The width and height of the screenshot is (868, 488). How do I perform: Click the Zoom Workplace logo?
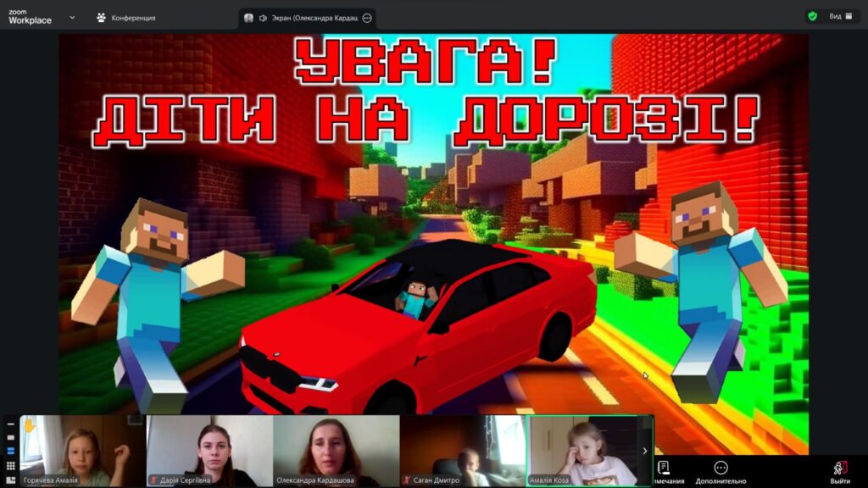[x=30, y=17]
